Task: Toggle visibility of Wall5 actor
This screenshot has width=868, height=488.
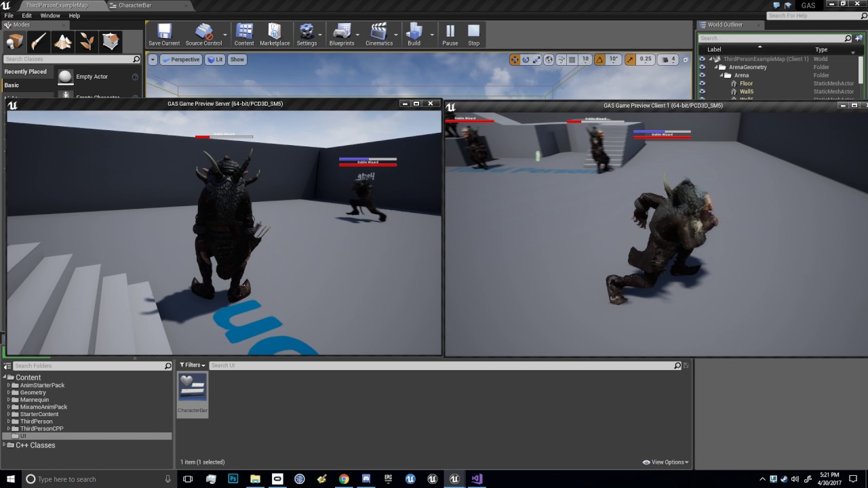Action: [702, 91]
